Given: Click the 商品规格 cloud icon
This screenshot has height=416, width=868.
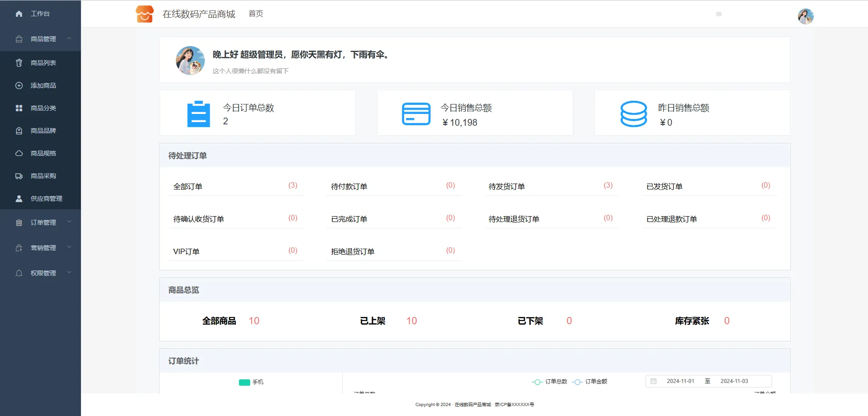Looking at the screenshot, I should click(19, 153).
